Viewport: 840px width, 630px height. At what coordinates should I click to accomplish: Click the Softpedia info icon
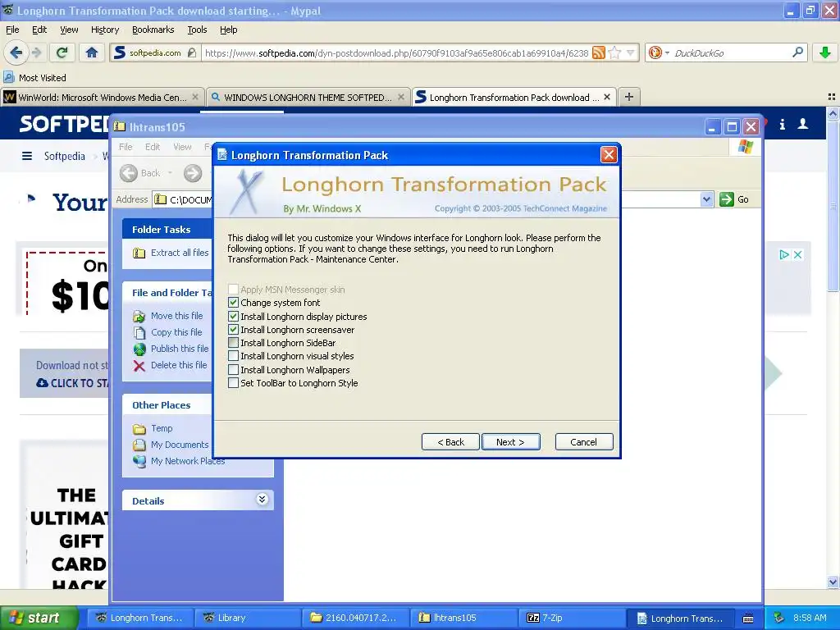[782, 125]
